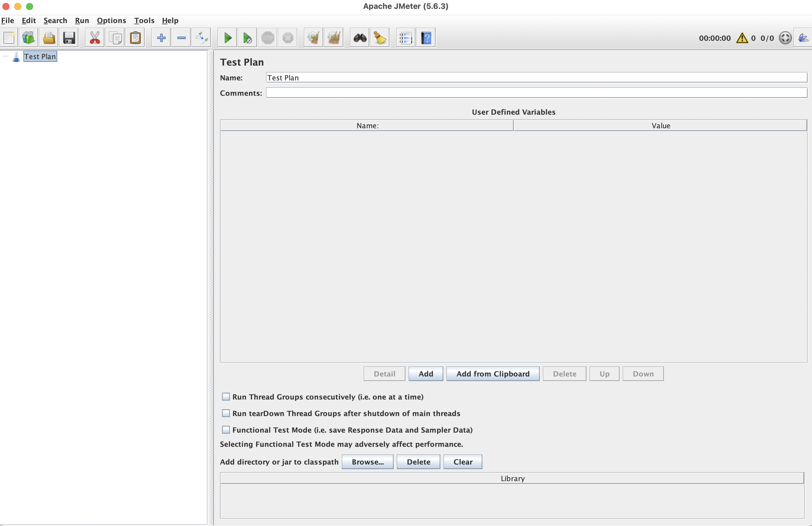The image size is (812, 526).
Task: Click the JMeter feather logo icon
Action: pos(803,38)
